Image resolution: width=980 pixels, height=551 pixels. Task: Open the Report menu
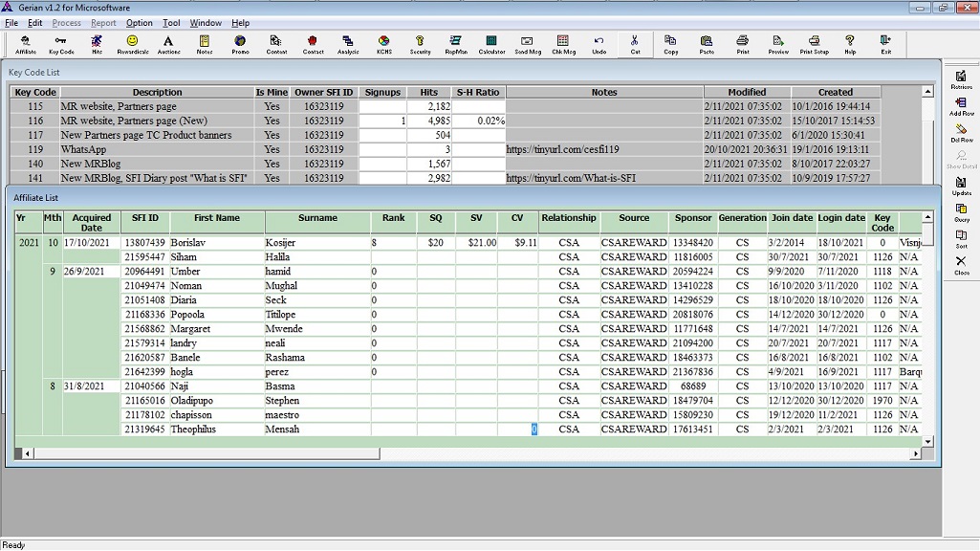click(x=103, y=23)
